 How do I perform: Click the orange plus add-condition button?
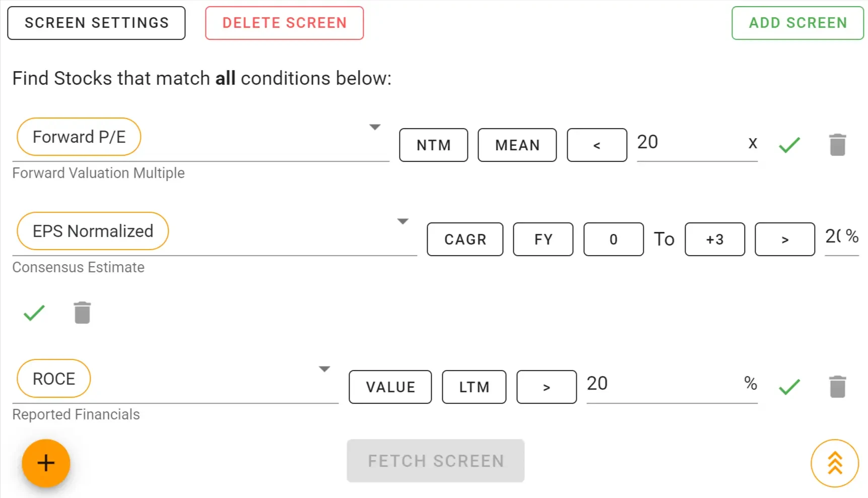point(46,463)
